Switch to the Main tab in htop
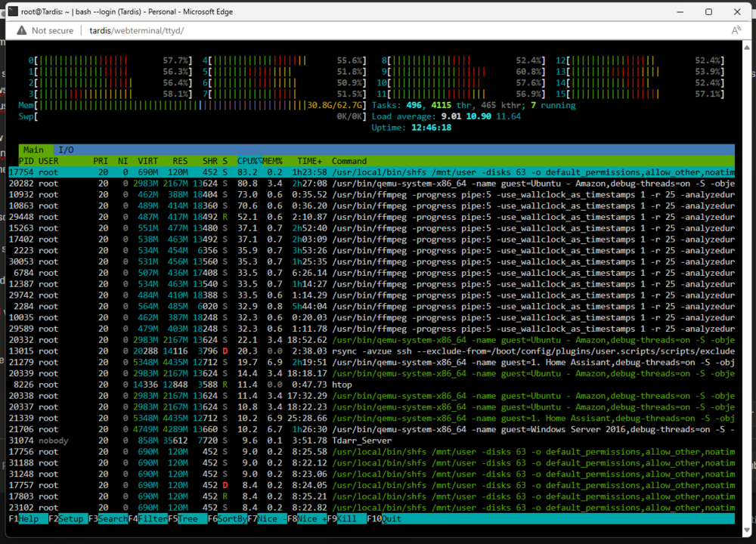756x544 pixels. click(x=33, y=150)
